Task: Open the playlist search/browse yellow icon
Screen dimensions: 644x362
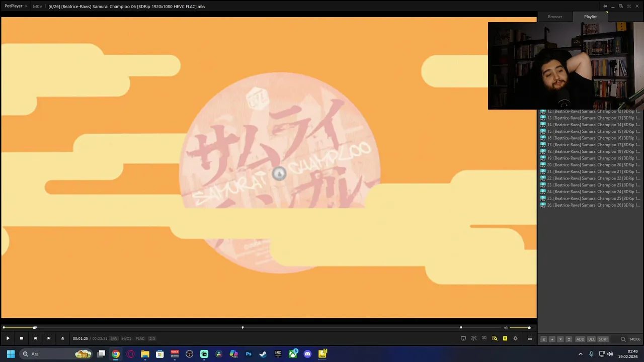Action: (495, 338)
